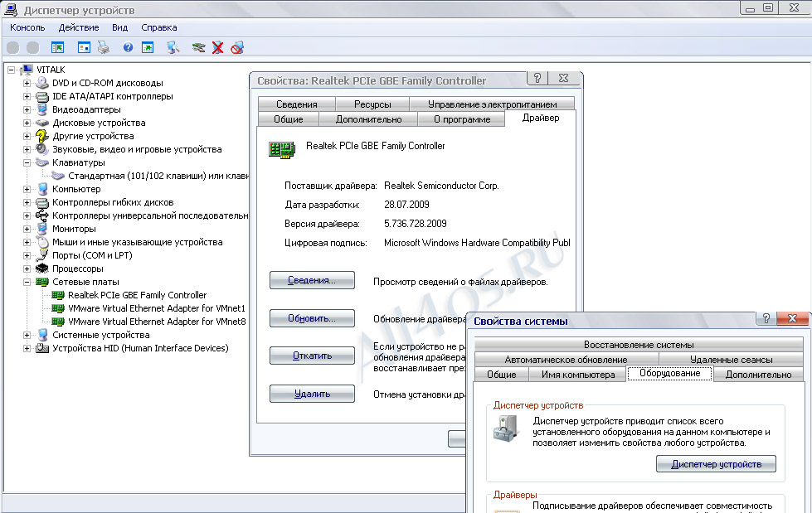Image resolution: width=812 pixels, height=513 pixels.
Task: Open the Управление электропитанием tab
Action: pos(492,104)
